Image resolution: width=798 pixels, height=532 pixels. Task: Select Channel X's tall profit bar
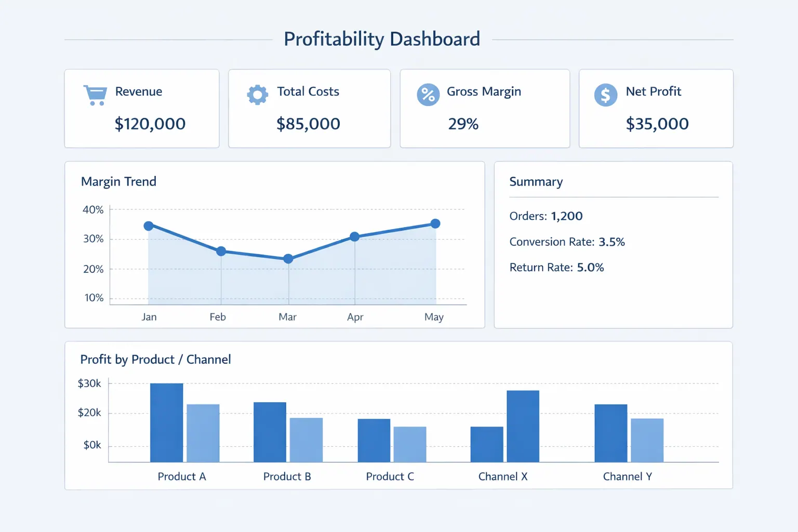point(522,426)
